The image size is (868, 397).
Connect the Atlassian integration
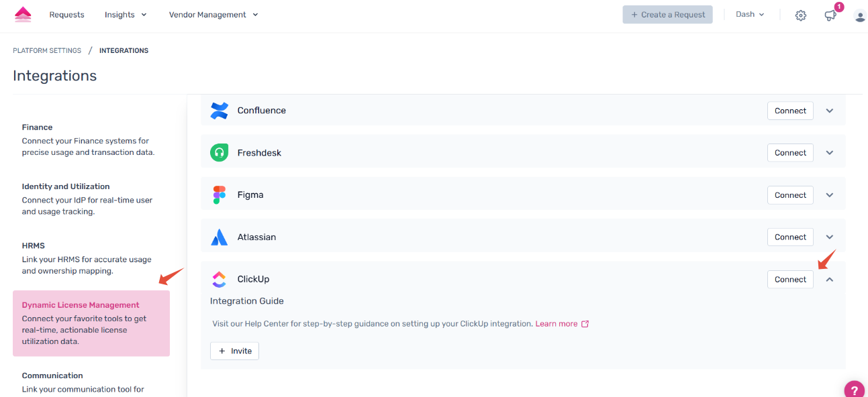tap(790, 237)
